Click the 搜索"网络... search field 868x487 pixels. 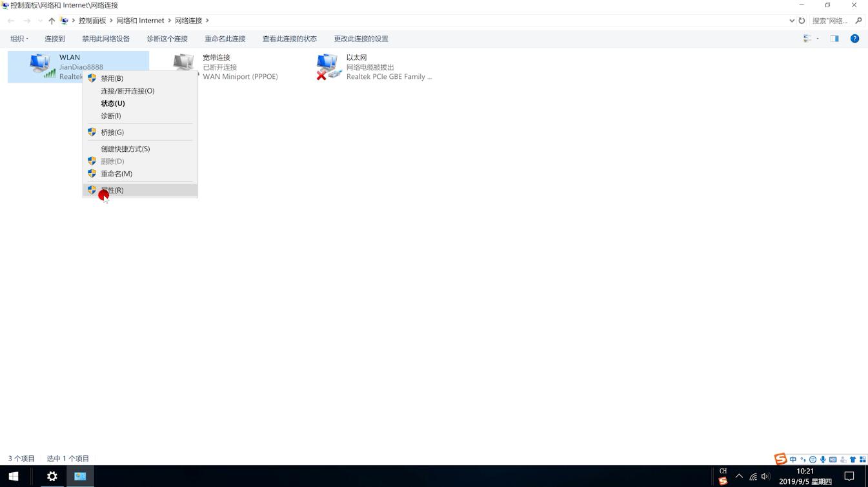click(831, 21)
